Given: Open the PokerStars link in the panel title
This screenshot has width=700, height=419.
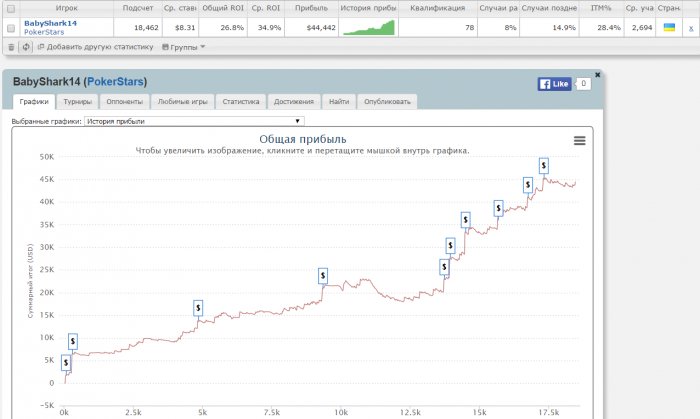Looking at the screenshot, I should coord(115,82).
